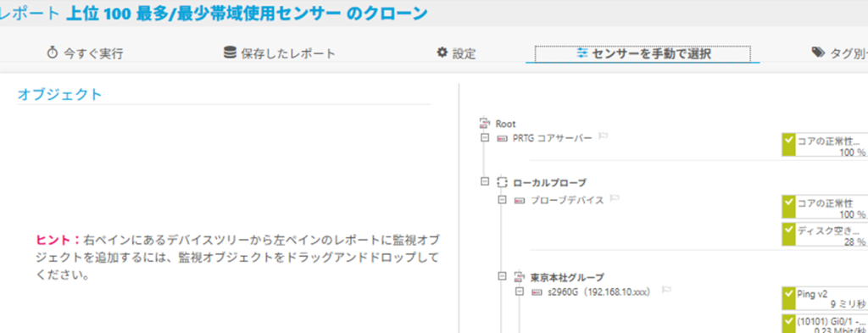Click the green check on the ディスク空き sensor
Viewport: 868px width, 333px height.
(788, 235)
